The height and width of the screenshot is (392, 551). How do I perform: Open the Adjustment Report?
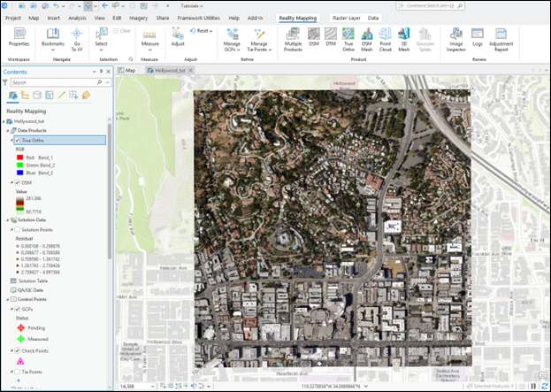point(501,39)
